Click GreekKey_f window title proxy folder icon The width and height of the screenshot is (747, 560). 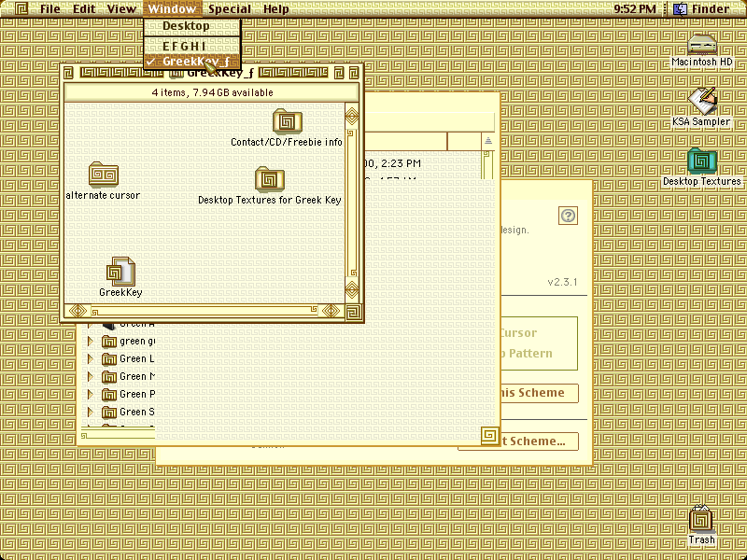(x=176, y=73)
